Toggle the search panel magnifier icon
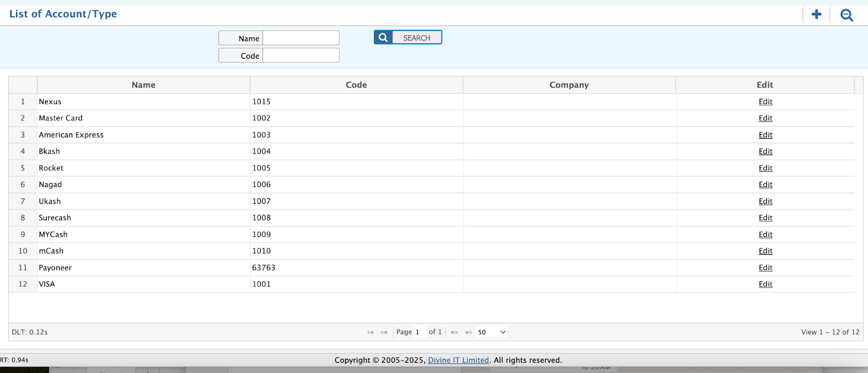This screenshot has height=373, width=868. [x=846, y=15]
